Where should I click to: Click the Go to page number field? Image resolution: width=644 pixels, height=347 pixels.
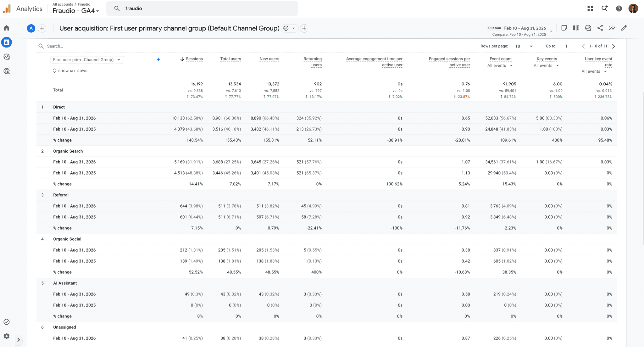566,46
